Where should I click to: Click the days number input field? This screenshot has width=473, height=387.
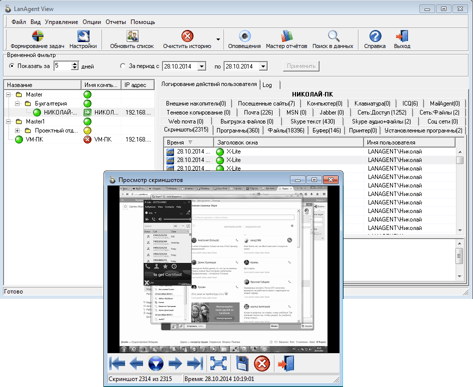pos(63,66)
